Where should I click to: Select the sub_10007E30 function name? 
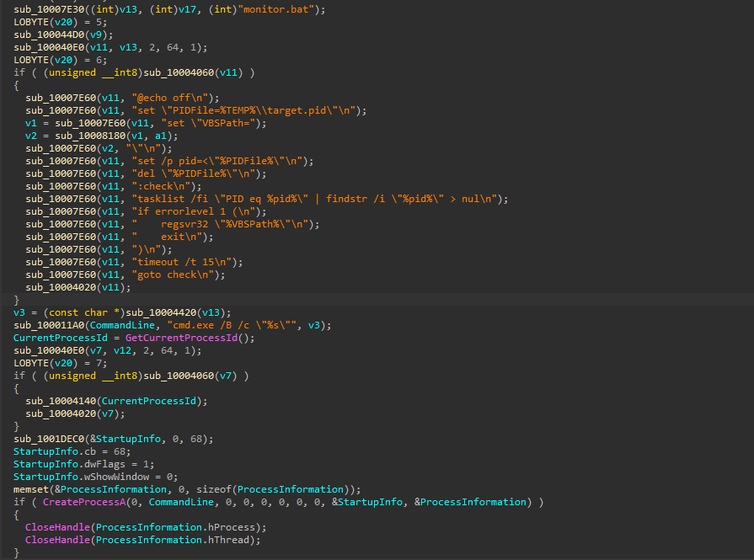coord(49,9)
